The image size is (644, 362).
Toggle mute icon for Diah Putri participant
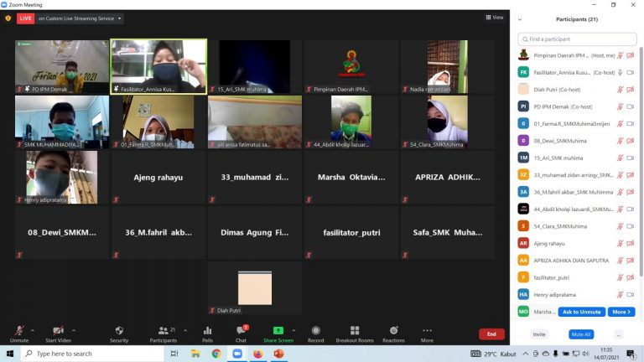click(x=621, y=90)
